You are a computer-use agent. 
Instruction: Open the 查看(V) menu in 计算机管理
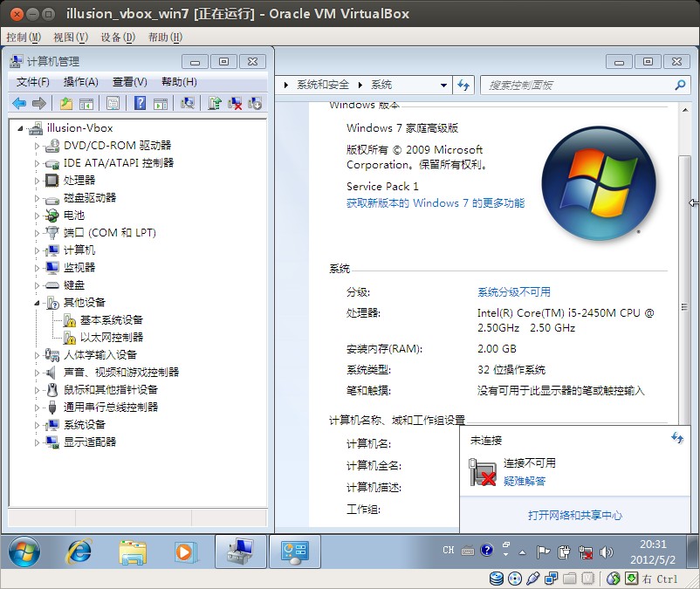point(129,82)
